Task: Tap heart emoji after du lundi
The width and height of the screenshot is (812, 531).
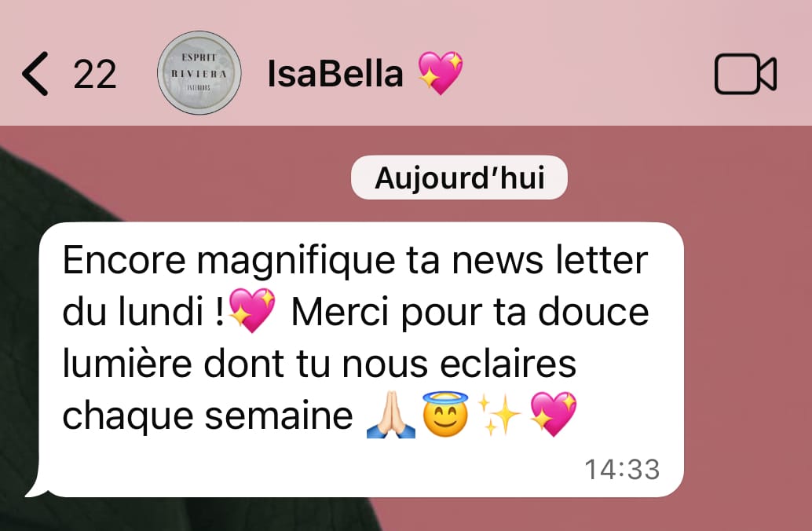Action: [x=251, y=310]
